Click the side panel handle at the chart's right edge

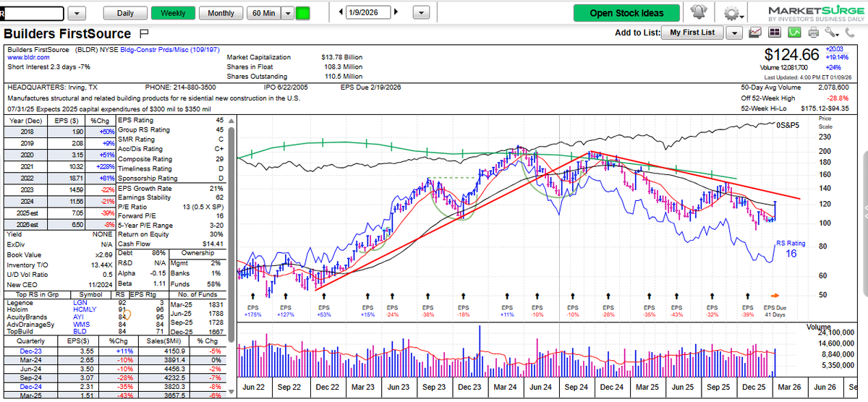[864, 214]
